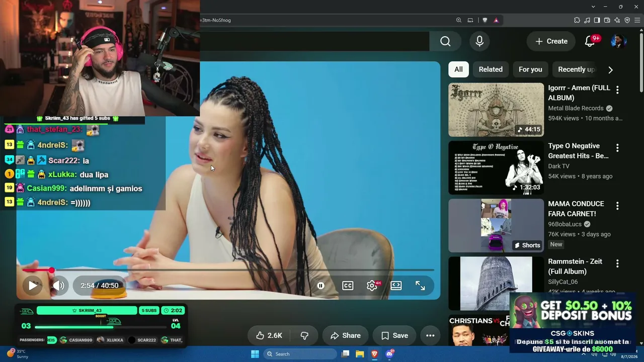Click the cast/install screen icon in address bar
This screenshot has height=362, width=644.
tap(470, 20)
